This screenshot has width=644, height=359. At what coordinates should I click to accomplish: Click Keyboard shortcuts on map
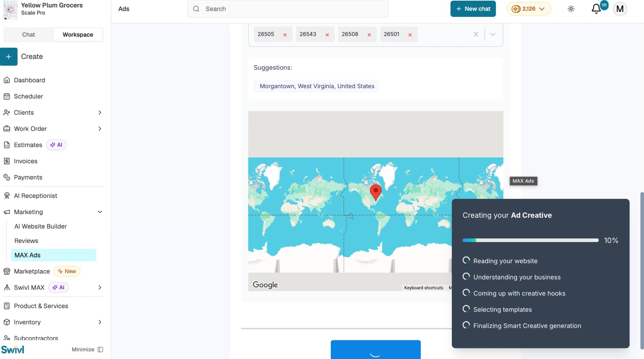click(424, 288)
